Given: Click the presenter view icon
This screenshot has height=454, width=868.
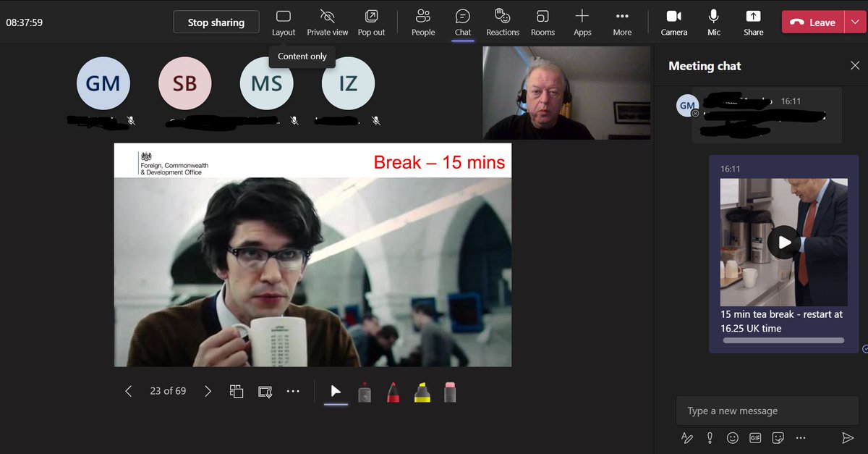Looking at the screenshot, I should [265, 392].
